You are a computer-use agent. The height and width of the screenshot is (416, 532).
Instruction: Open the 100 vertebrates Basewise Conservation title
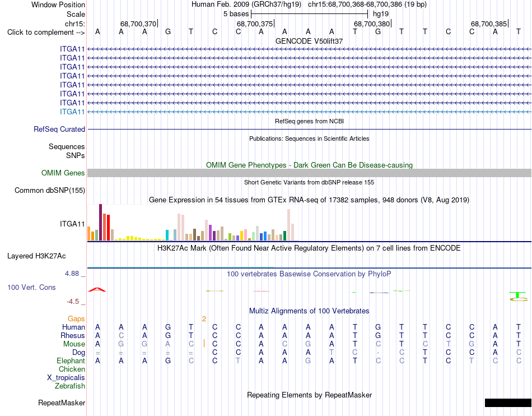tap(309, 274)
